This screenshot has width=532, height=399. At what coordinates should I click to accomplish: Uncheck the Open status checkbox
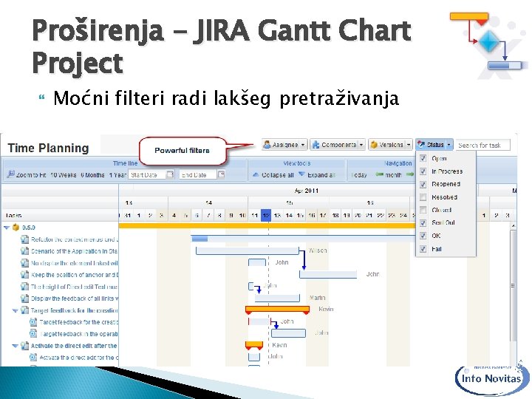pos(423,158)
